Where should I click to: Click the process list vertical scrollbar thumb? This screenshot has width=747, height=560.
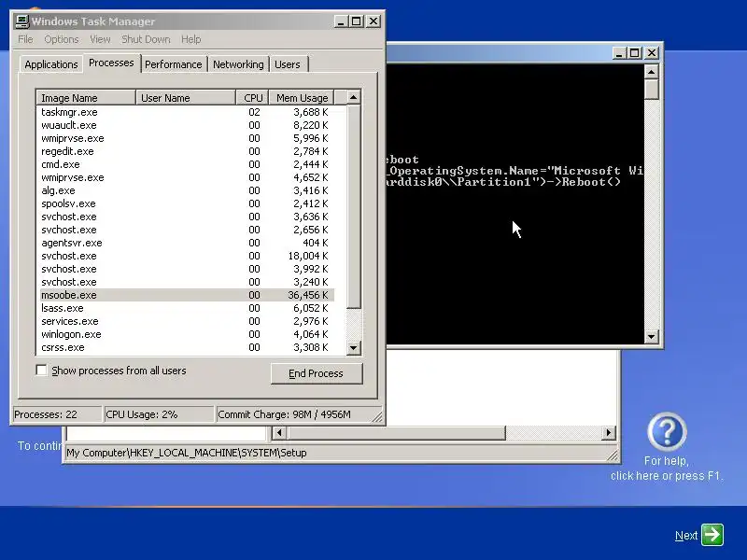click(354, 206)
